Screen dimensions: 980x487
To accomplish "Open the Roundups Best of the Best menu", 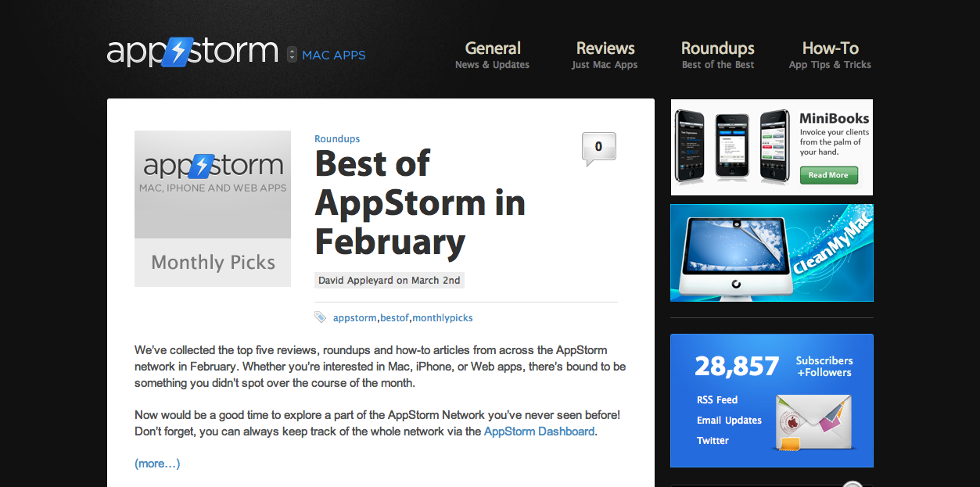I will (x=718, y=55).
